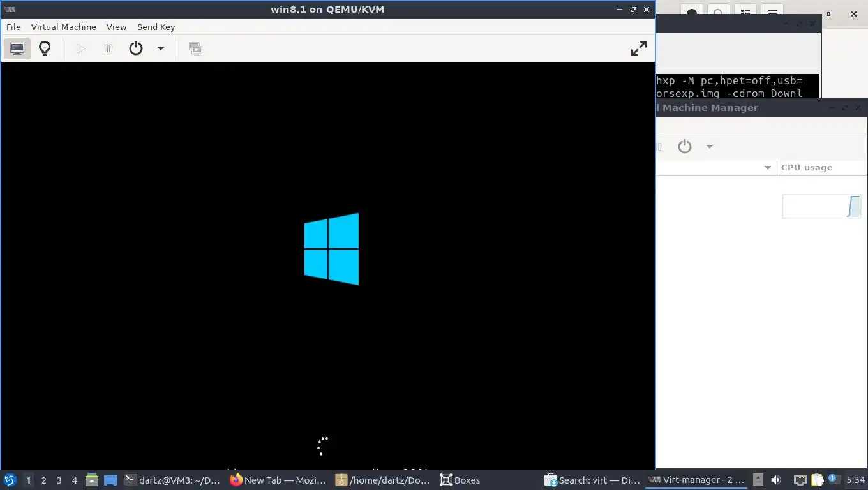The height and width of the screenshot is (490, 868).
Task: Click the Virtual Machine Manager window title bar
Action: click(x=761, y=107)
